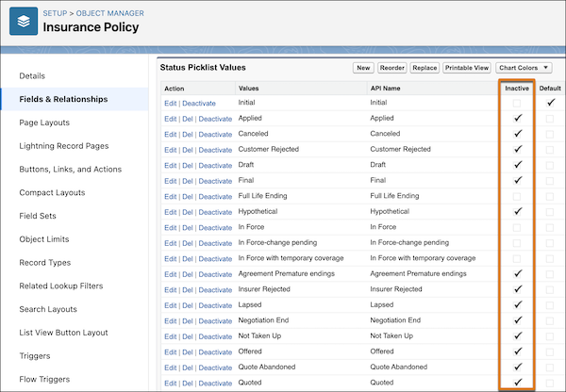Click the API Name column header
This screenshot has height=392, width=566.
point(385,89)
